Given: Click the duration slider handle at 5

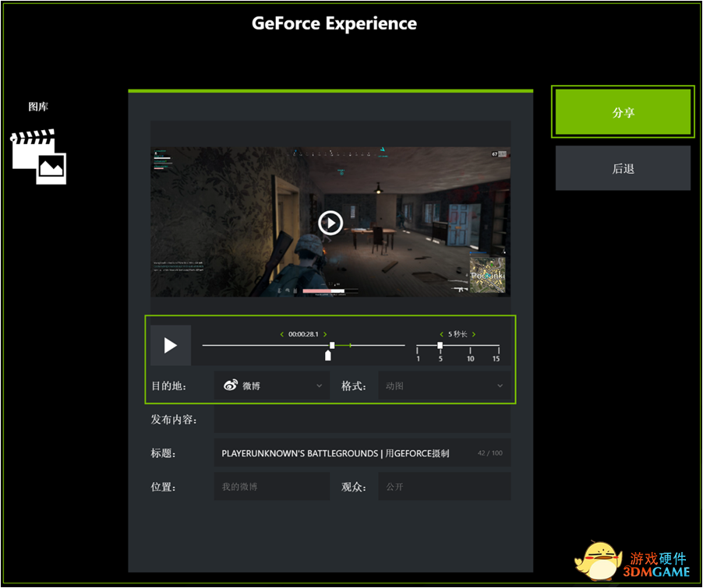Looking at the screenshot, I should click(440, 345).
